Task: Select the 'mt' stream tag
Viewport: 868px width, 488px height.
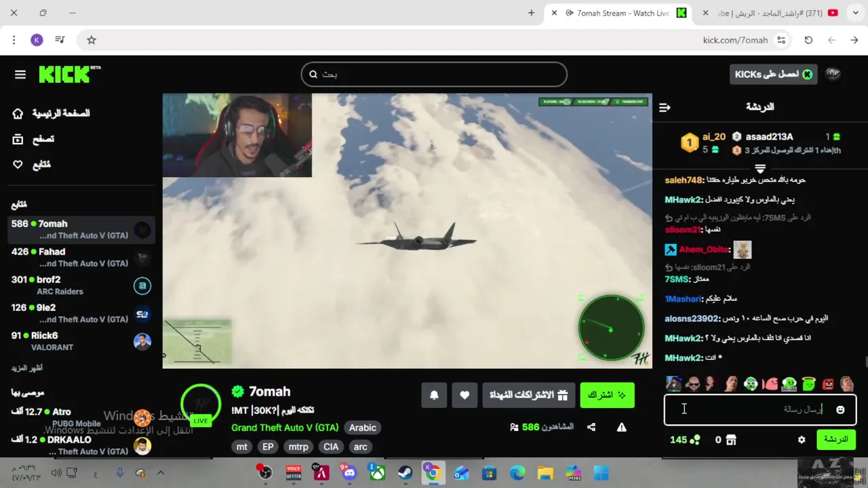Action: [x=242, y=447]
